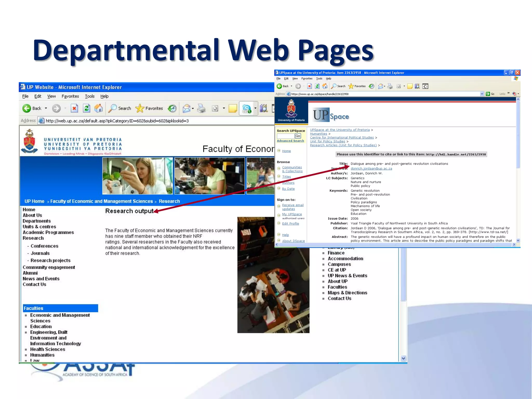Click Journals link under Research
Screen dimensions: 532x399
tap(40, 253)
